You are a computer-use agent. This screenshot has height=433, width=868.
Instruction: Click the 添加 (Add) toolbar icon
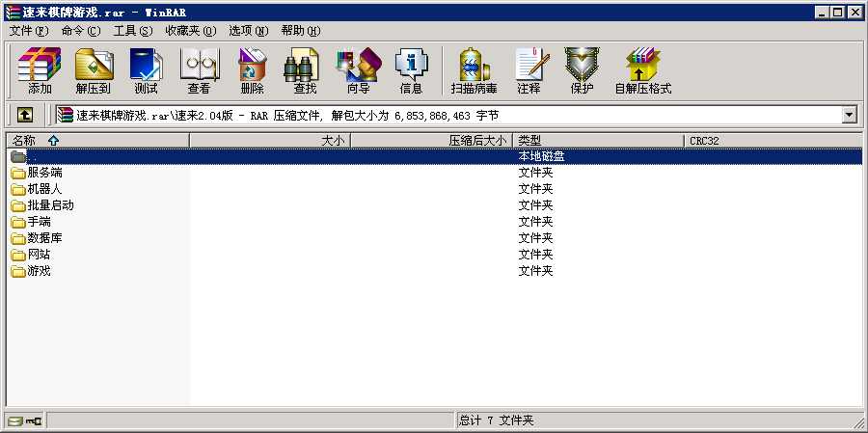pos(40,70)
